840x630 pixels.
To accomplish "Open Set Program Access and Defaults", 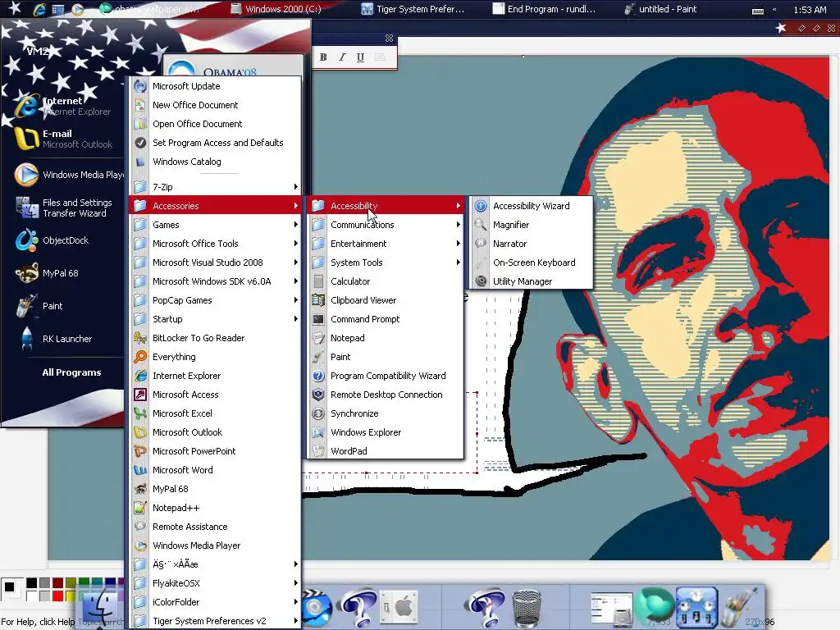I will click(217, 143).
